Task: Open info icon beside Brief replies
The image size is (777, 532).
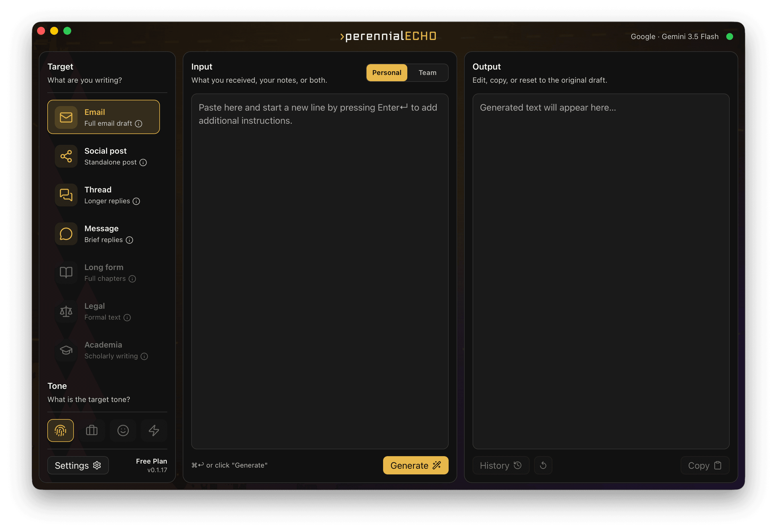Action: 129,240
